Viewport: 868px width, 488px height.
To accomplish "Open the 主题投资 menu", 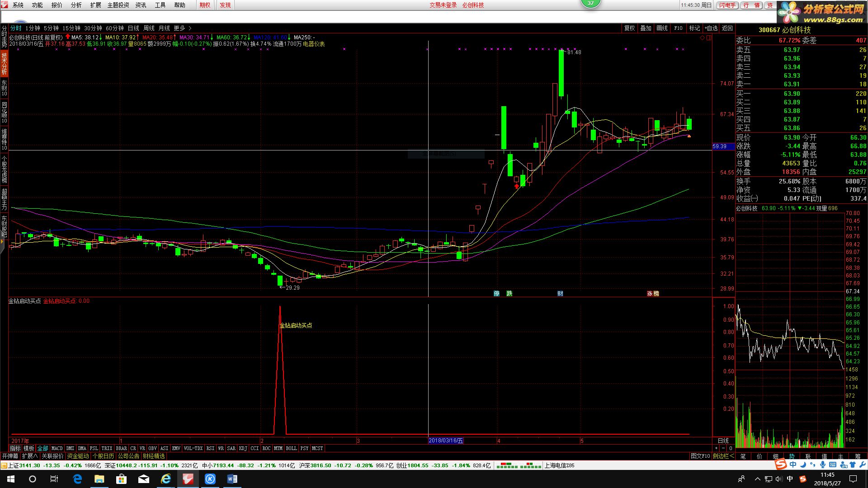I will [118, 5].
